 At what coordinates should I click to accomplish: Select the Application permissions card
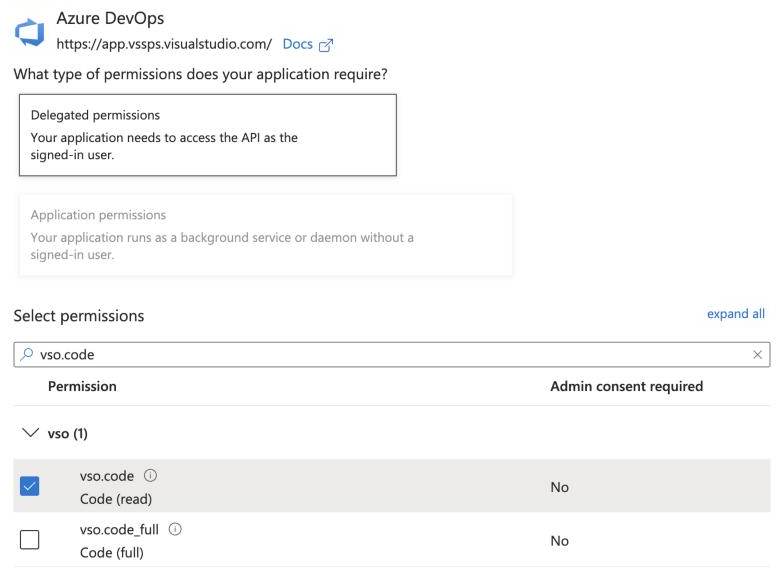[x=266, y=235]
